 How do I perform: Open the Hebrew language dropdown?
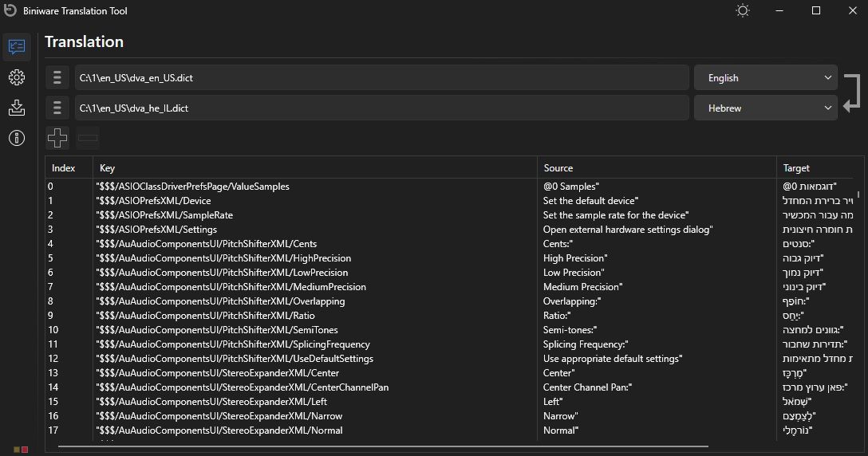[x=766, y=108]
